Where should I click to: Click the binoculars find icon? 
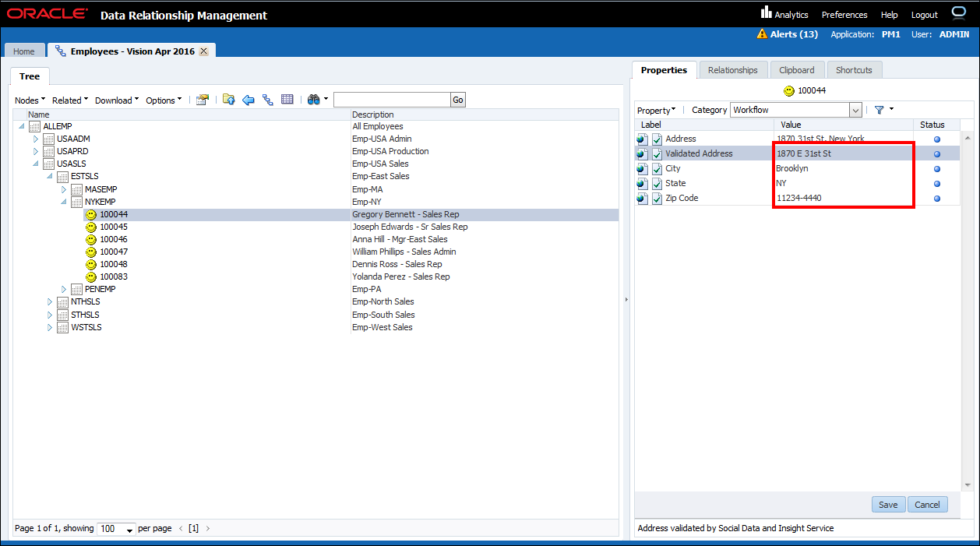[x=313, y=100]
